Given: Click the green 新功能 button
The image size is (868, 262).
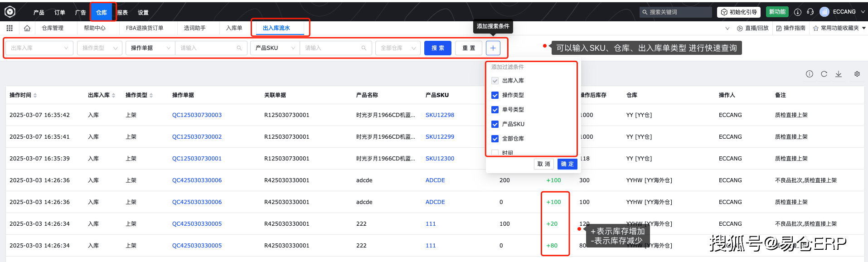Looking at the screenshot, I should click(x=777, y=12).
